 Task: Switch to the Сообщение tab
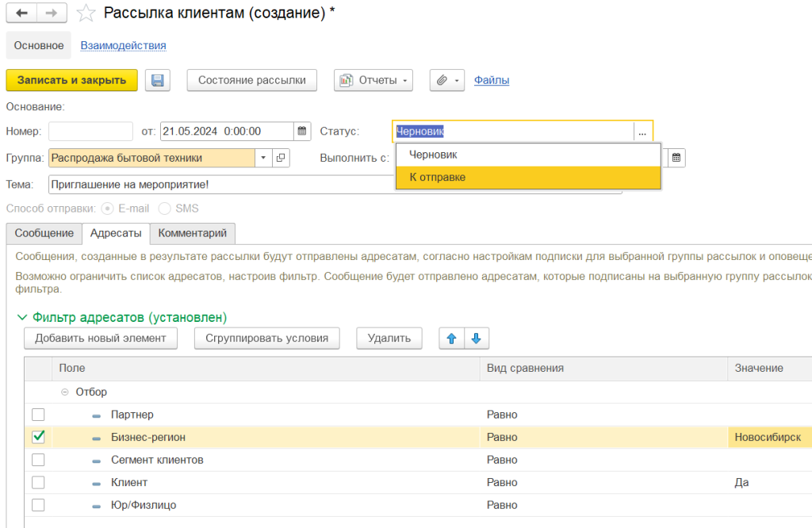44,233
